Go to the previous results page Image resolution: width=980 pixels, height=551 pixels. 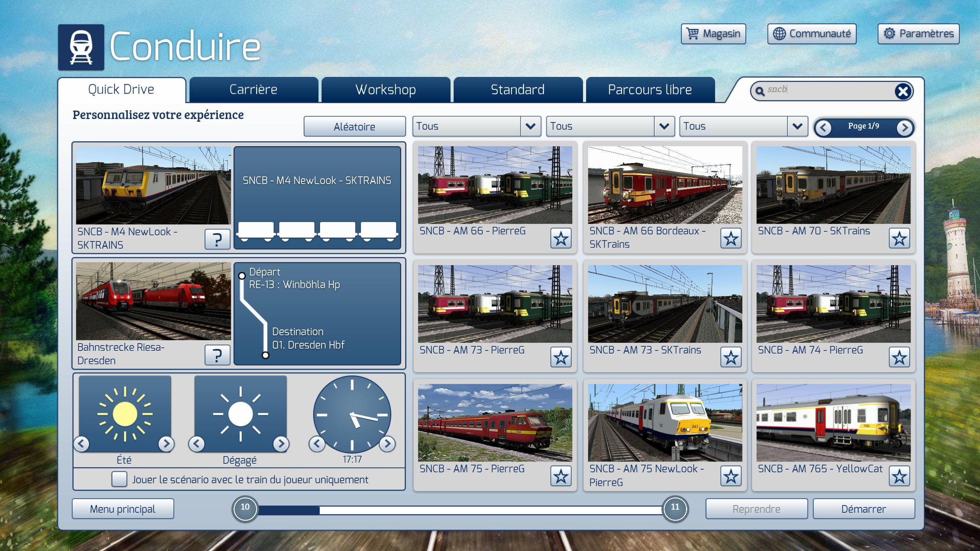click(x=823, y=127)
